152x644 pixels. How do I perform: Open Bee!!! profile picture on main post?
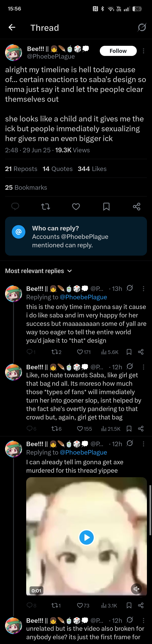click(14, 53)
